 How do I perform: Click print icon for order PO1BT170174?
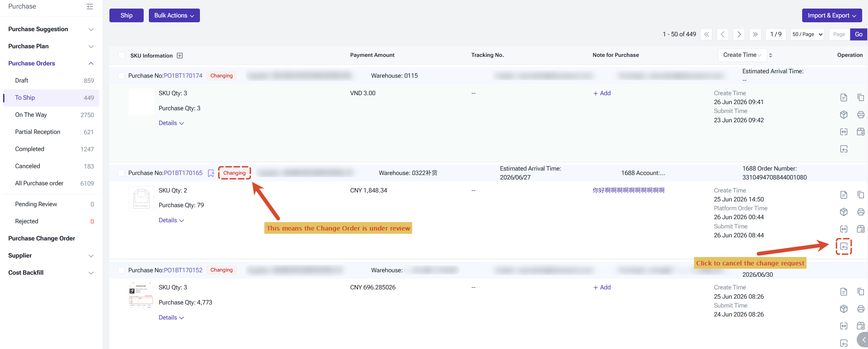coord(860,114)
